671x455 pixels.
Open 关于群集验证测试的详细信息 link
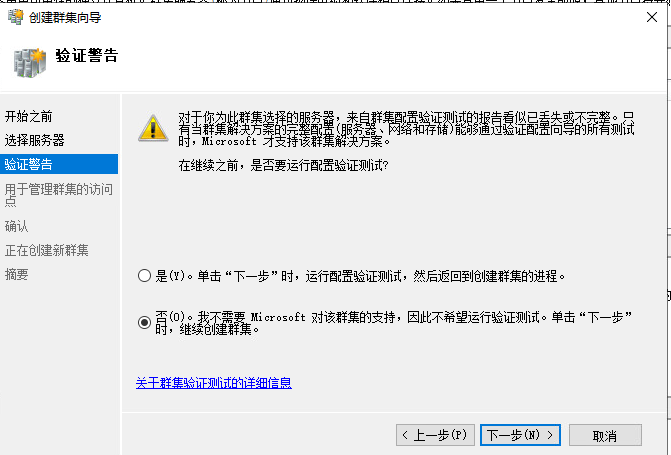214,383
